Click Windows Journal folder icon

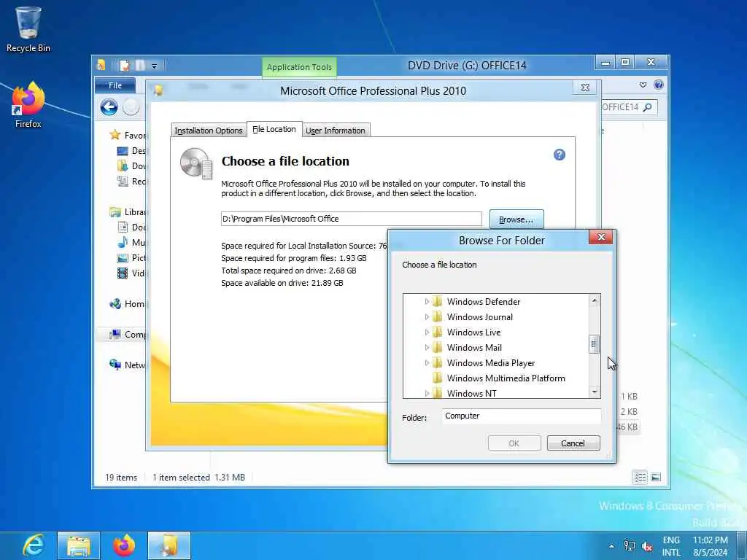click(437, 316)
